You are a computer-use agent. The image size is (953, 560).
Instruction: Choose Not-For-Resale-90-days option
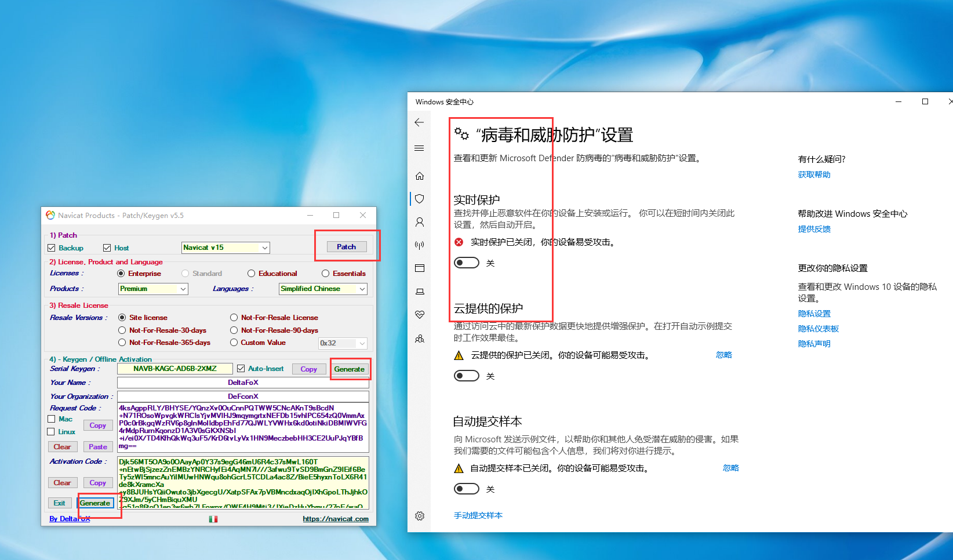click(x=234, y=330)
